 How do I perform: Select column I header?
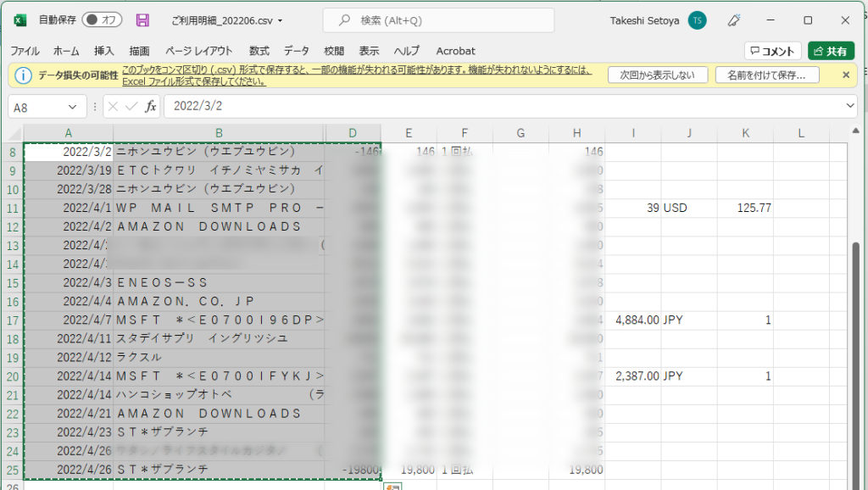tap(633, 133)
